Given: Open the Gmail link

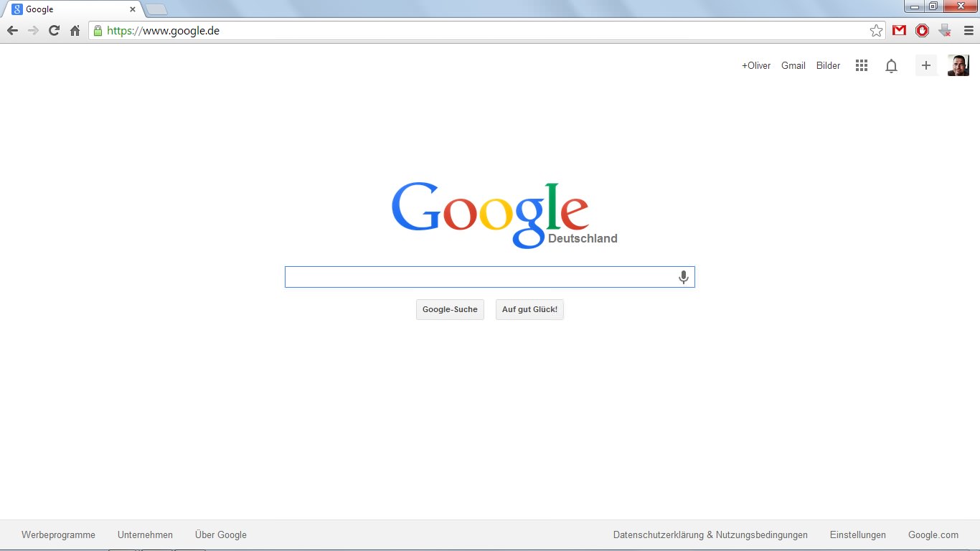Looking at the screenshot, I should tap(793, 65).
